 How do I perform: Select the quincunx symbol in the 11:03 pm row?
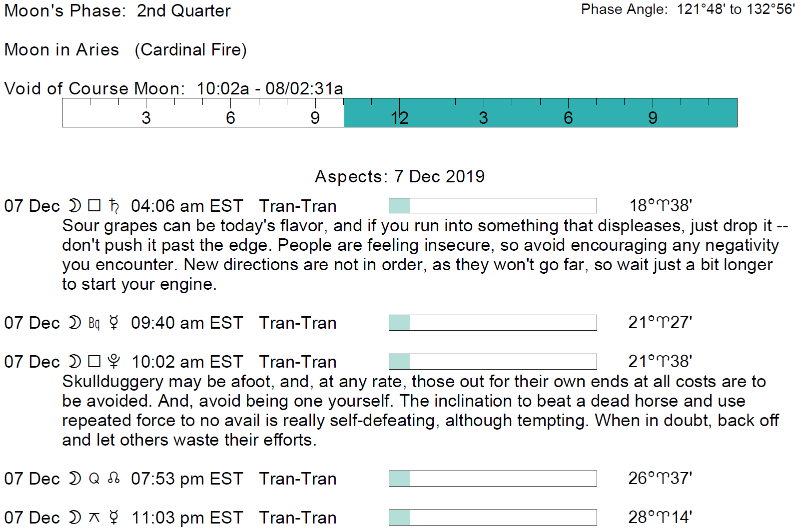[94, 518]
